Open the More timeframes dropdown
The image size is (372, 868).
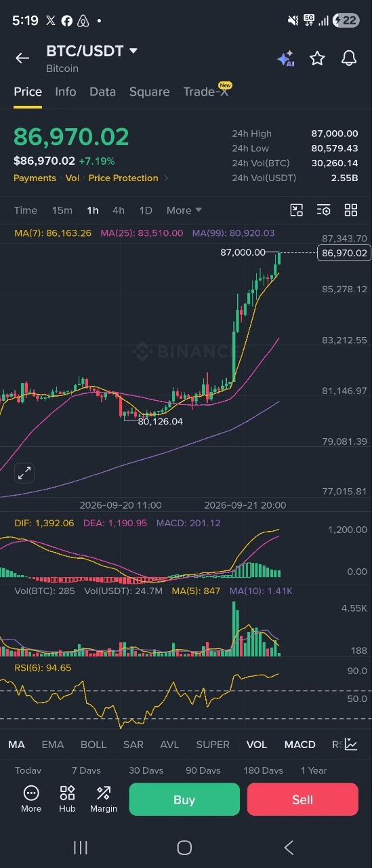click(x=184, y=210)
